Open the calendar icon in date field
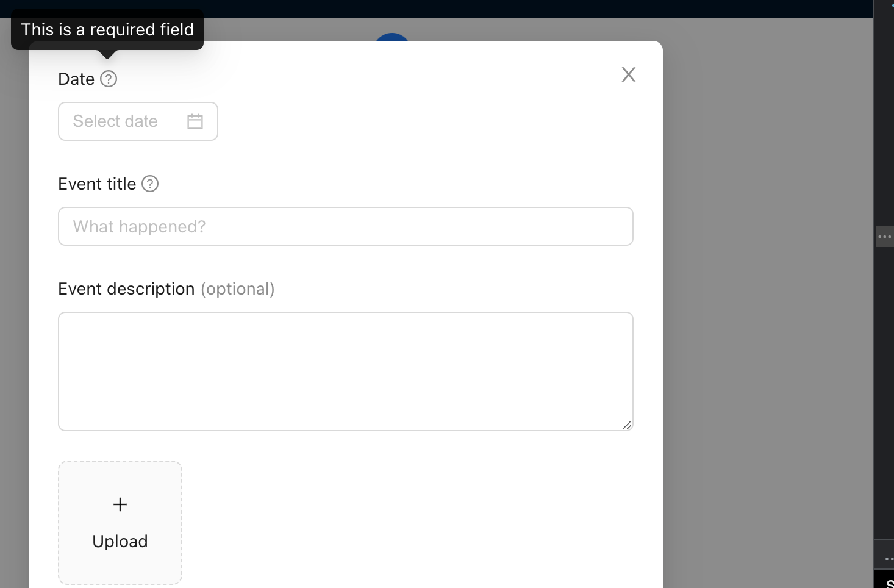This screenshot has width=894, height=588. point(195,121)
